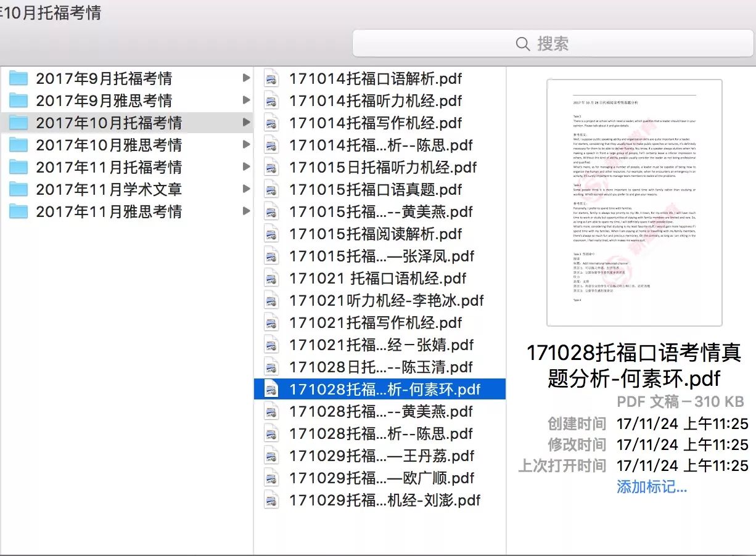Select file name 171021 托福口语机经.pdf
This screenshot has height=556, width=756.
point(378,278)
